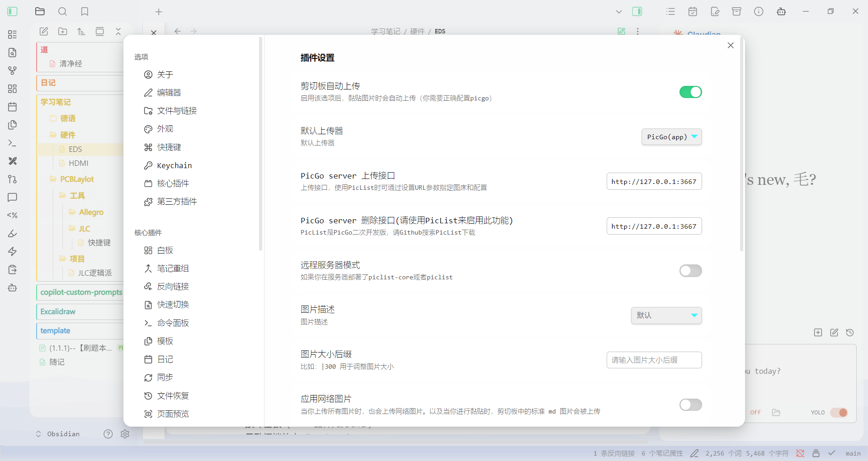Click the help icon next to vault name
The image size is (868, 461).
coord(108,434)
